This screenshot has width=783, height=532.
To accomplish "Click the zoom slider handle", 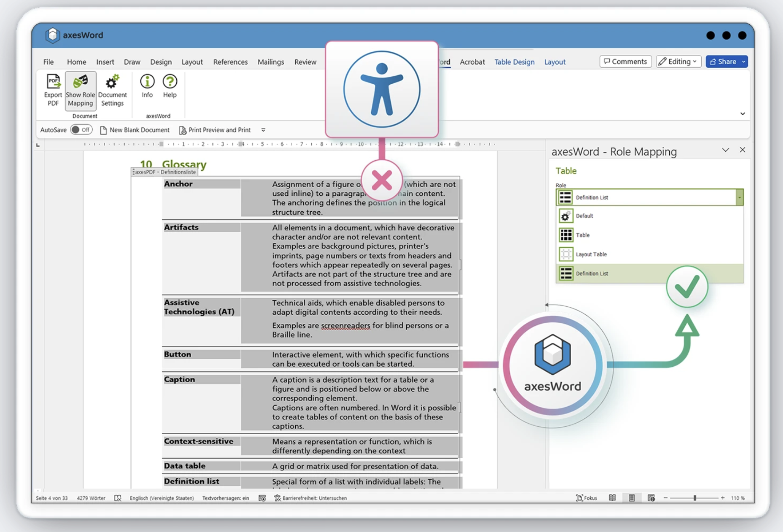I will pyautogui.click(x=694, y=498).
